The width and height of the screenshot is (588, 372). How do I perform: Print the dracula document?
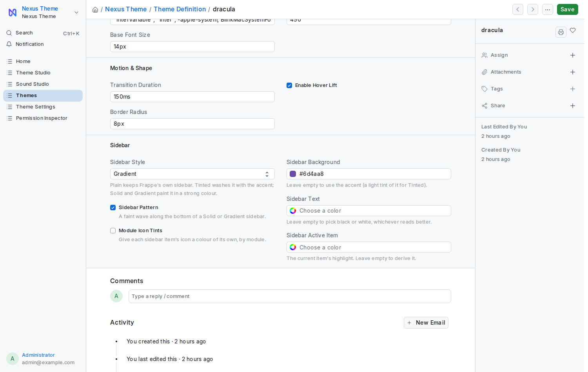tap(561, 32)
